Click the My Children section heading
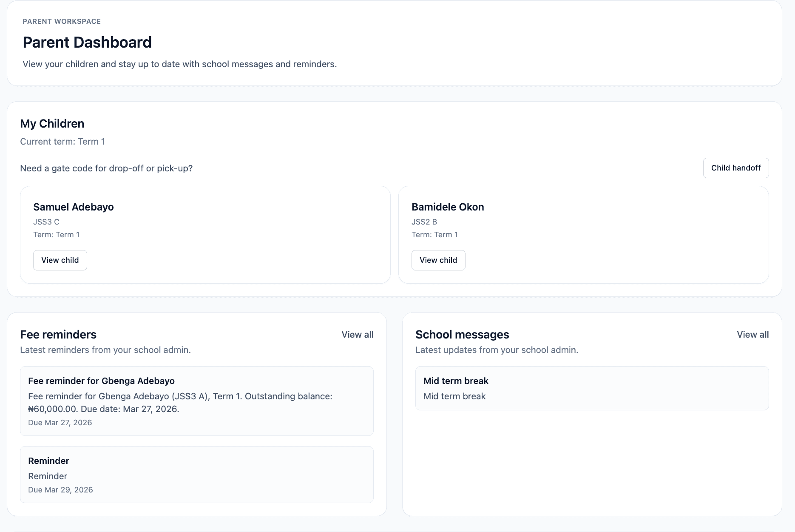 [x=51, y=123]
